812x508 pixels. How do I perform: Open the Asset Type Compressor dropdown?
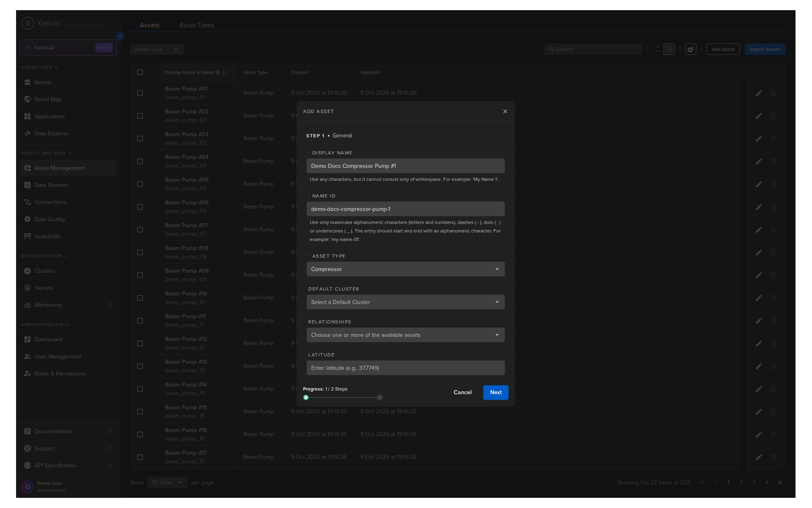405,269
